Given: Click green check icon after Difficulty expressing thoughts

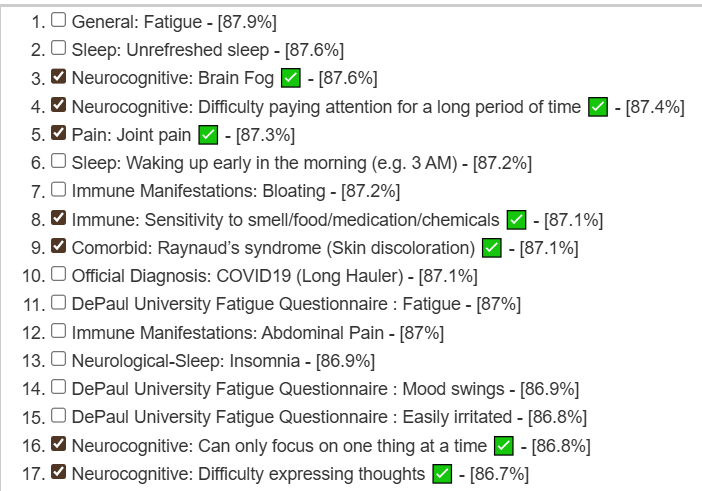Looking at the screenshot, I should coord(442,474).
